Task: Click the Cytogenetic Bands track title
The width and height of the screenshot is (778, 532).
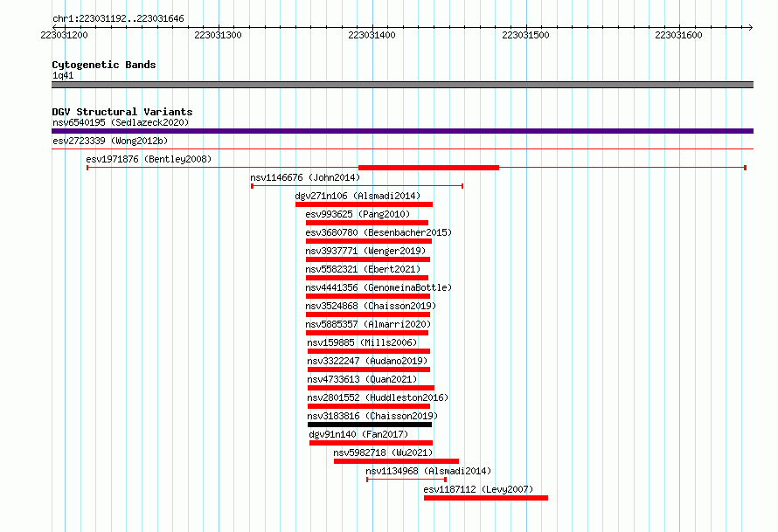Action: pyautogui.click(x=104, y=65)
